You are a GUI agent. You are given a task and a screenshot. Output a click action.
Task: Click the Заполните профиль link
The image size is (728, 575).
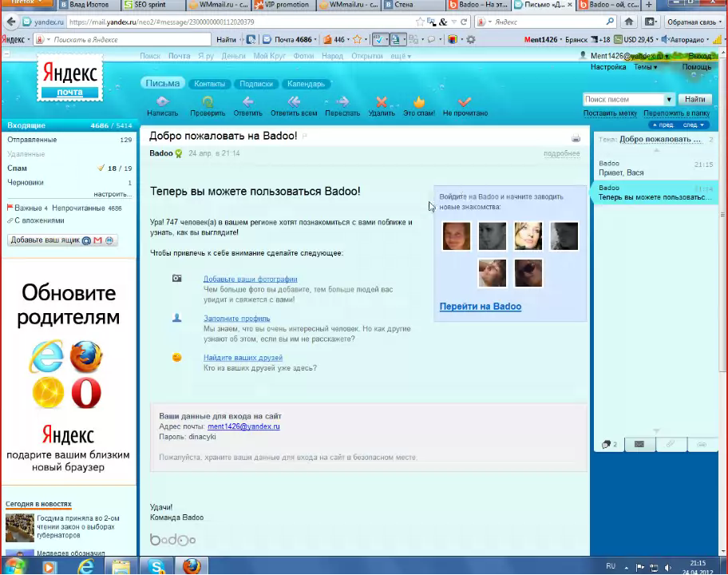[237, 318]
